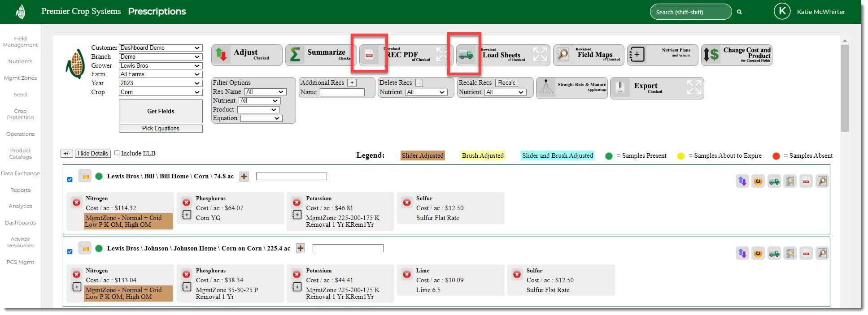
Task: Open the Customer dropdown
Action: tap(161, 48)
